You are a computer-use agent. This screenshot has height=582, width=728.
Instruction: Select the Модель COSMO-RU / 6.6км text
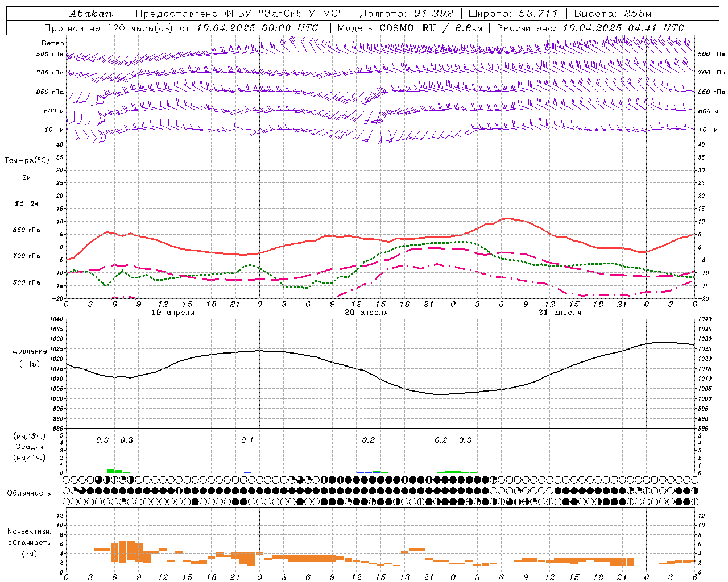coord(410,28)
